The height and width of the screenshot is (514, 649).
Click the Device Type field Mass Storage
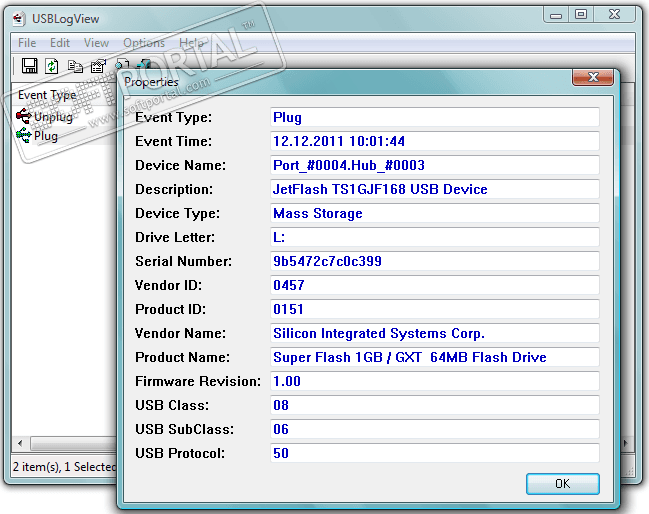coord(435,213)
